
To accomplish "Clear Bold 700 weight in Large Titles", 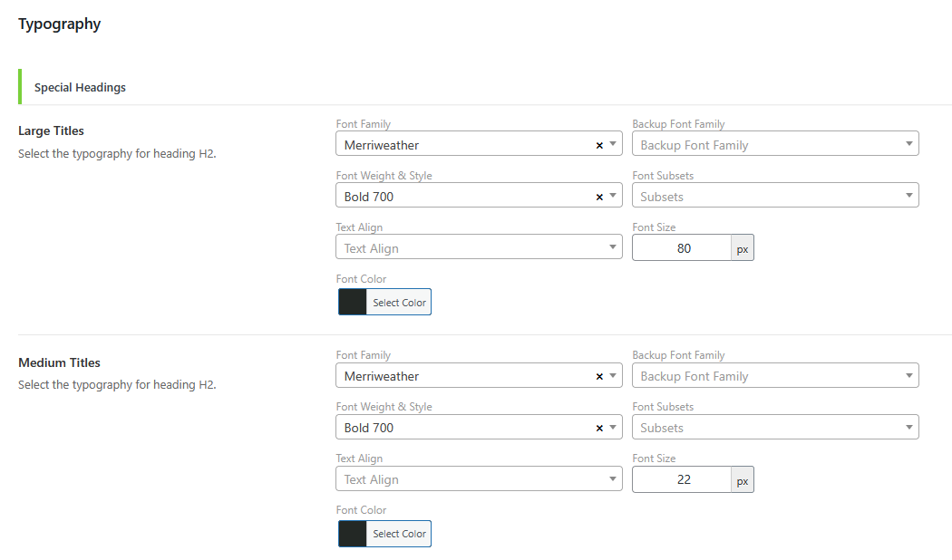I will click(599, 198).
